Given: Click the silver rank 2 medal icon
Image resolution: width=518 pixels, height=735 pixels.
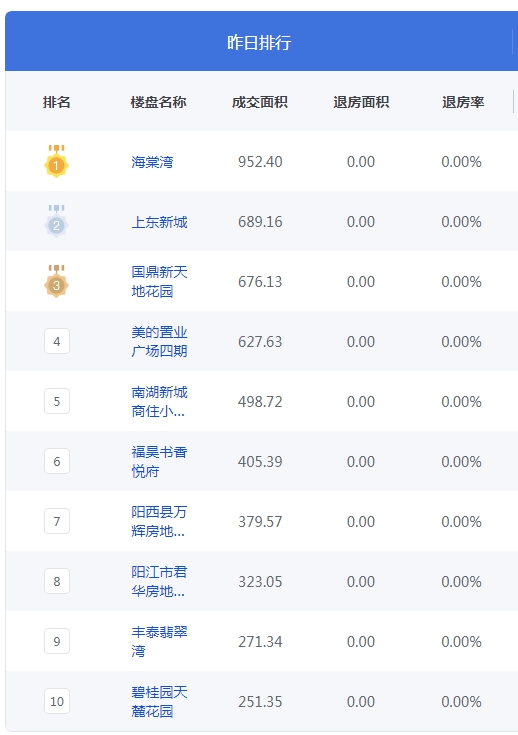Looking at the screenshot, I should (56, 221).
